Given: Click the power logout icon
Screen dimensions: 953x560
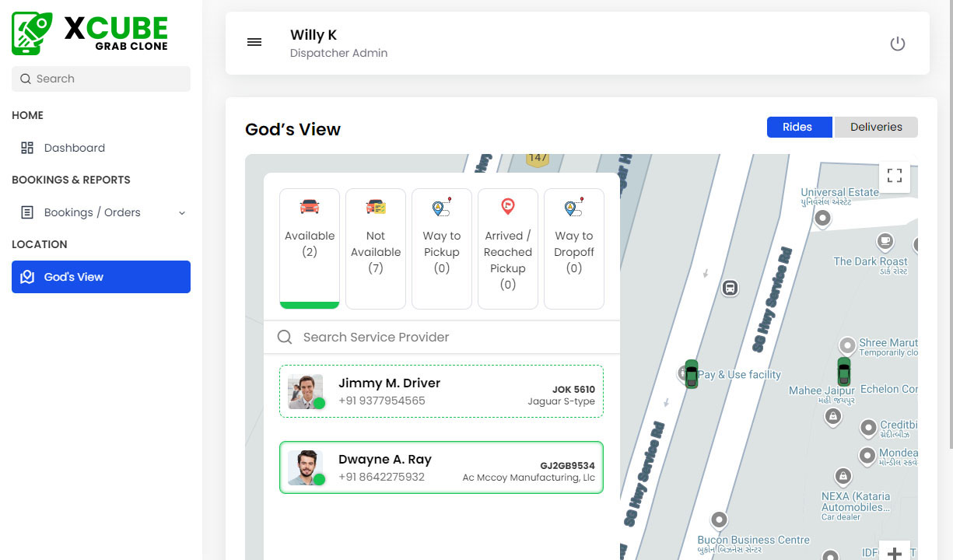Looking at the screenshot, I should (x=897, y=44).
